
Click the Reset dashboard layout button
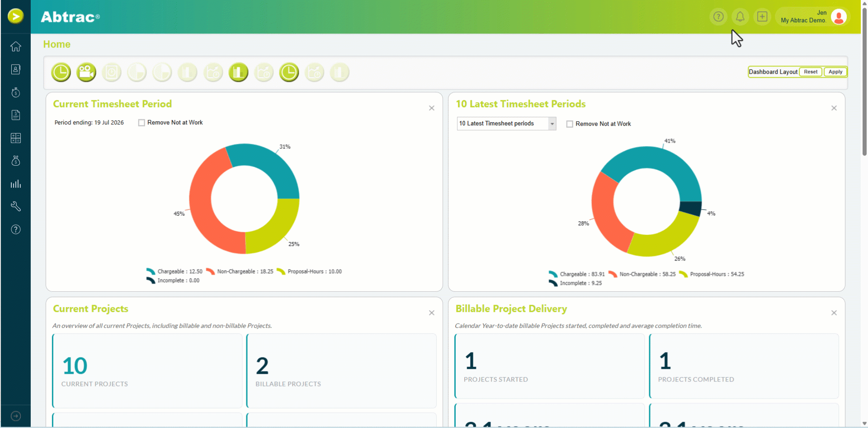pos(811,72)
